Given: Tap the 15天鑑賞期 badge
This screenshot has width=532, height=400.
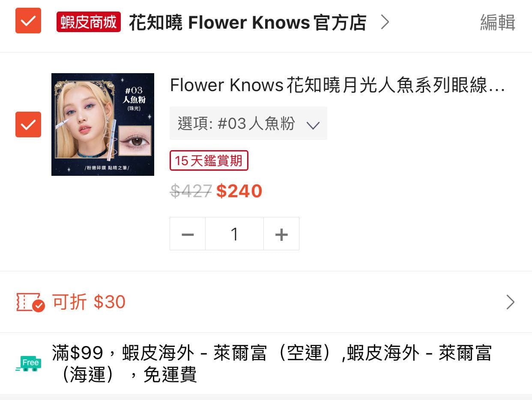Looking at the screenshot, I should [209, 160].
